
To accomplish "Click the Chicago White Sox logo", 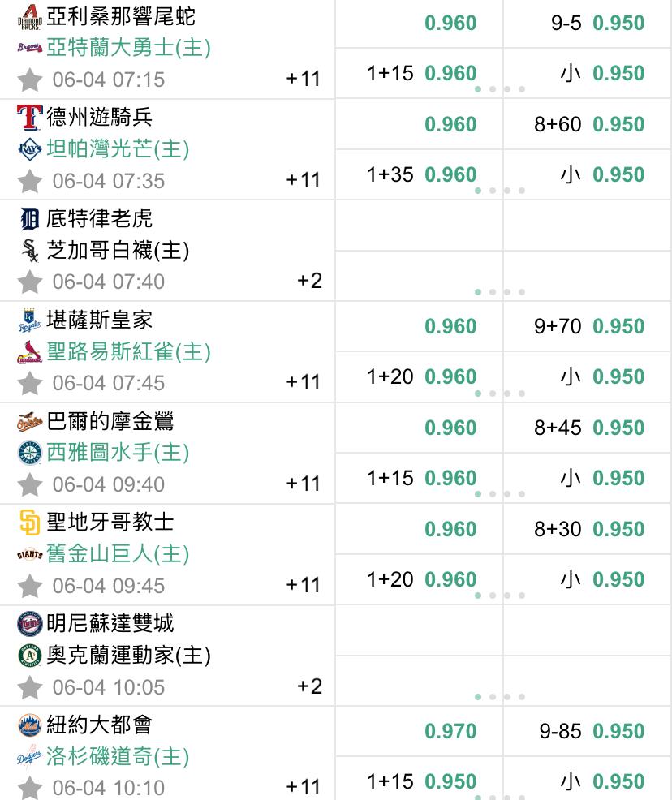I will point(29,251).
